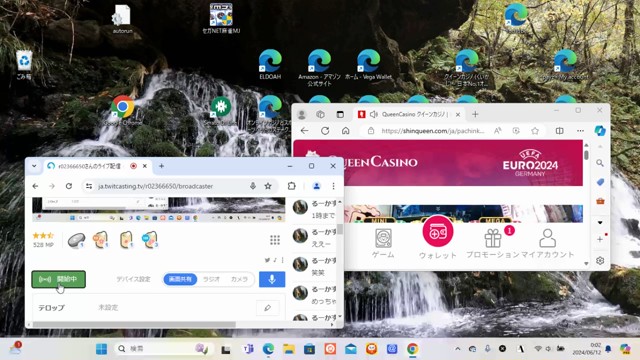Select カメラ broadcast mode
The height and width of the screenshot is (360, 640).
pyautogui.click(x=239, y=279)
